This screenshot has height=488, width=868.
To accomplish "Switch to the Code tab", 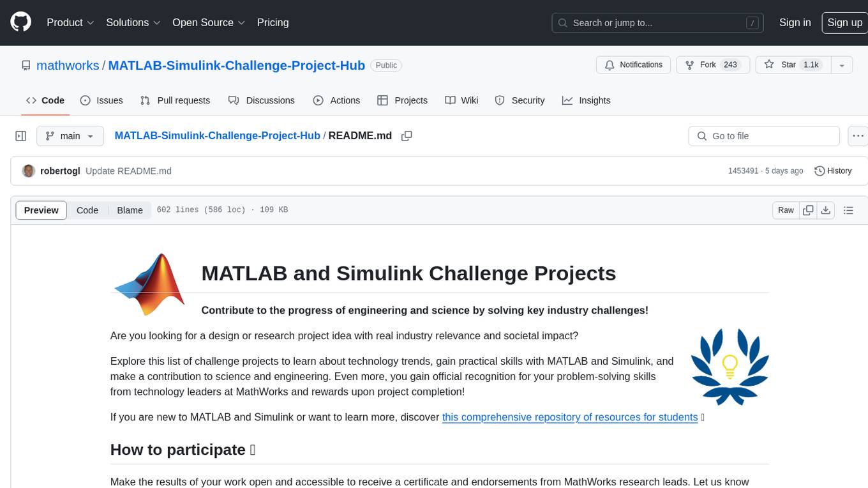I will coord(45,100).
